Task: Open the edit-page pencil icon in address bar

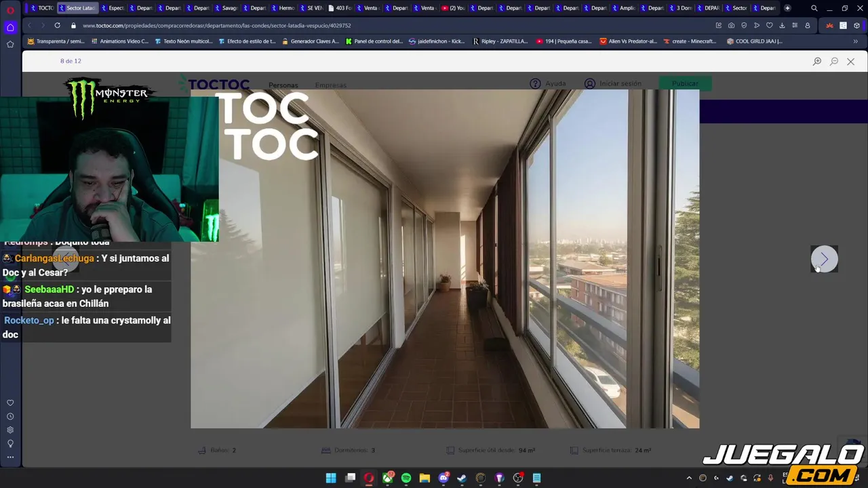Action: [718, 25]
